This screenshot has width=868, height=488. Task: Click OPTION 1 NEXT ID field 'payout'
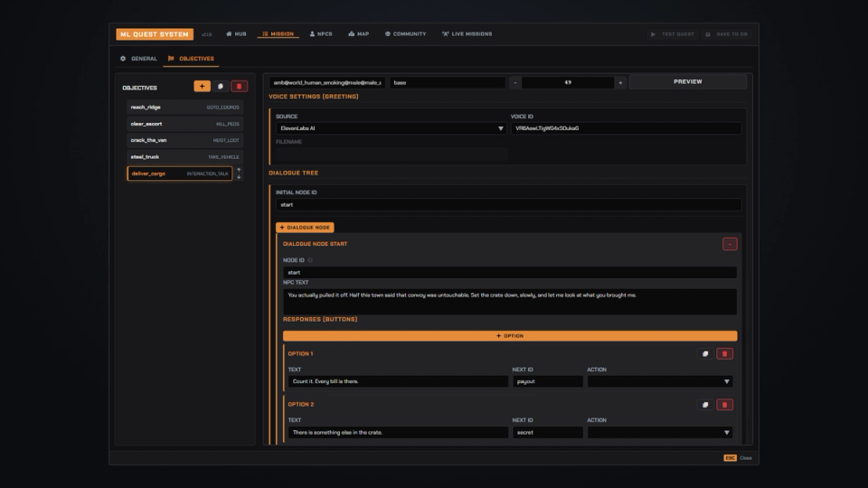pos(548,381)
